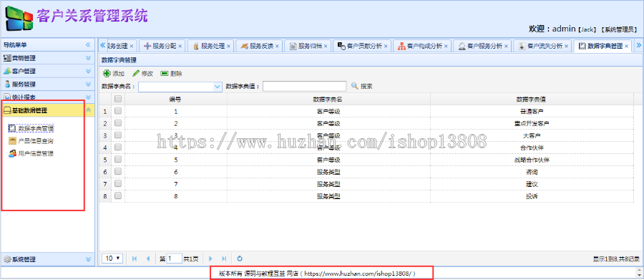Click the 数据字典值 input field

point(304,87)
